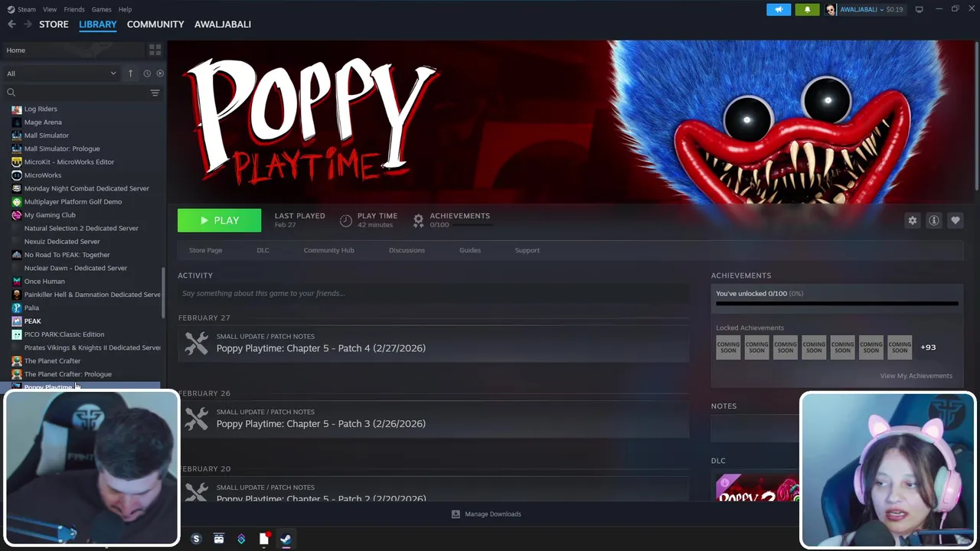
Task: Add Poppy Playtime to favorites heart
Action: point(955,220)
